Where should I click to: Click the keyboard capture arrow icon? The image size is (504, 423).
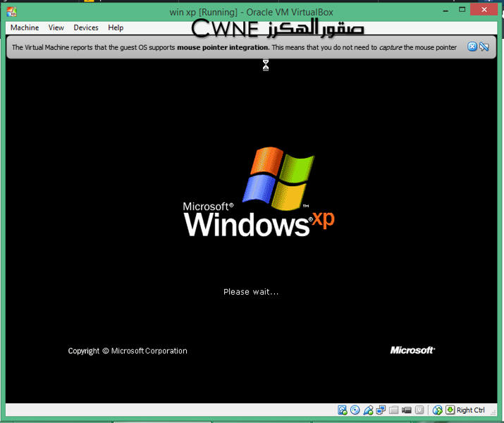coord(450,410)
